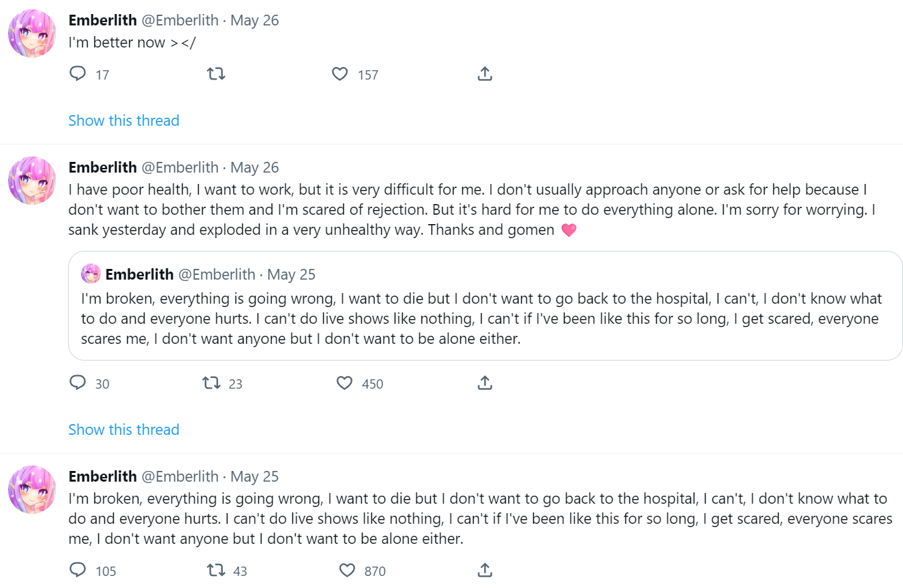Open Emberlith name on poor health tweet

[102, 168]
